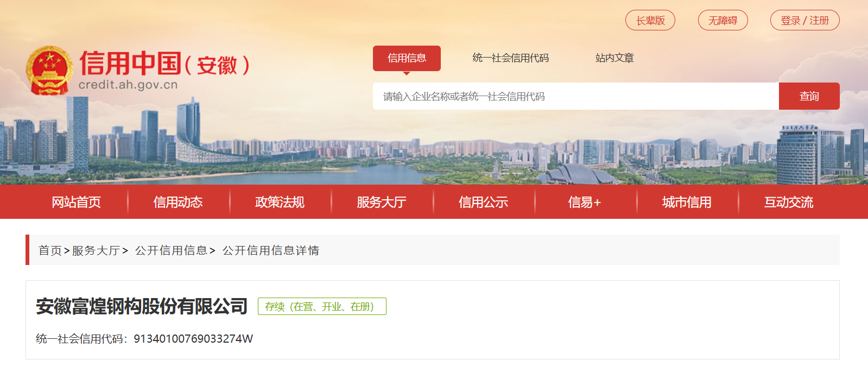The image size is (868, 366).
Task: Open 登录 / 注册 login page
Action: pyautogui.click(x=804, y=20)
